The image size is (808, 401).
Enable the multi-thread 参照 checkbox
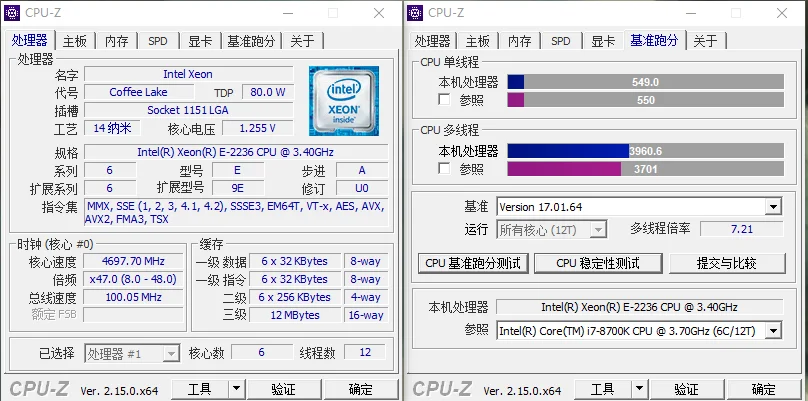pos(445,169)
